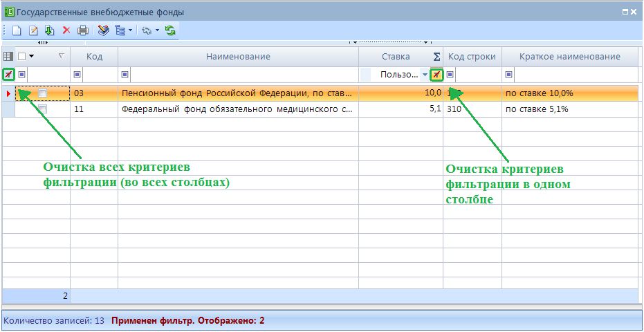The width and height of the screenshot is (644, 332).
Task: Open the dropdown arrow next to the select-all checkbox
Action: click(32, 57)
